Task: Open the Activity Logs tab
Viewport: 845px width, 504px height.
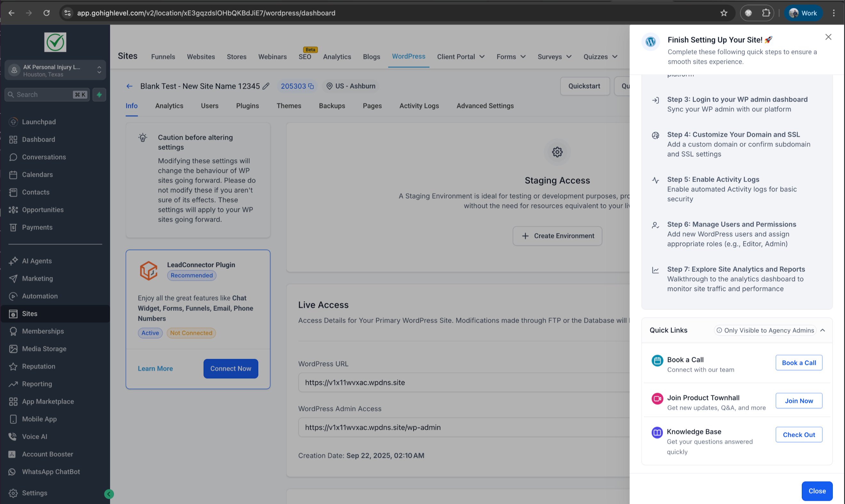Action: (x=419, y=106)
